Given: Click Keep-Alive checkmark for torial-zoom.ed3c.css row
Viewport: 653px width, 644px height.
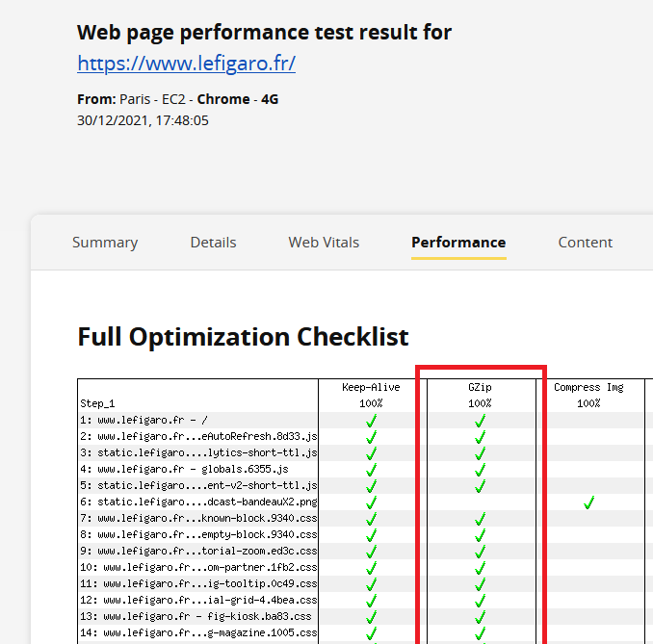Looking at the screenshot, I should click(371, 552).
